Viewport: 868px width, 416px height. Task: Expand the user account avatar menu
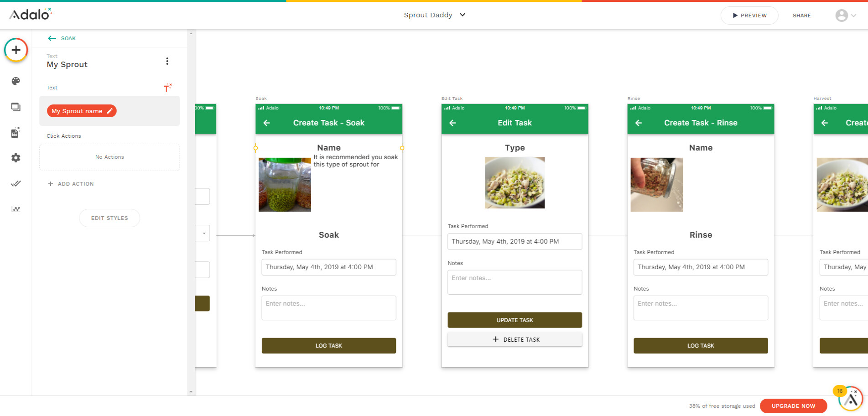846,16
